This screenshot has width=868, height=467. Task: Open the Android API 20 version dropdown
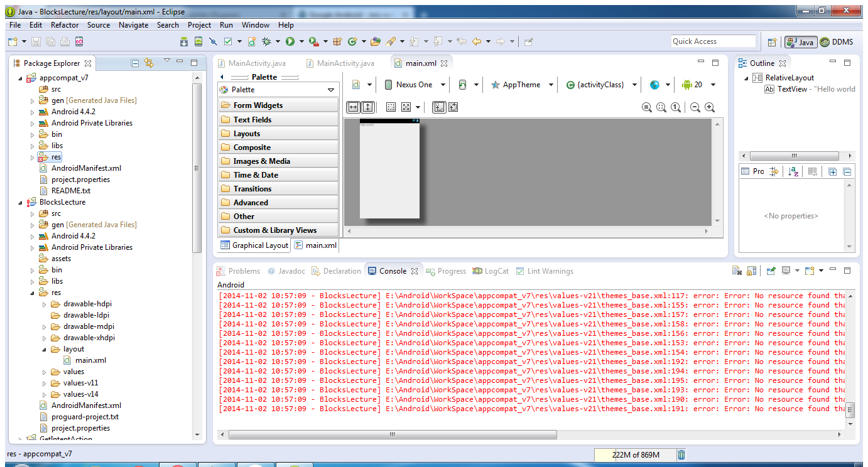coord(698,85)
